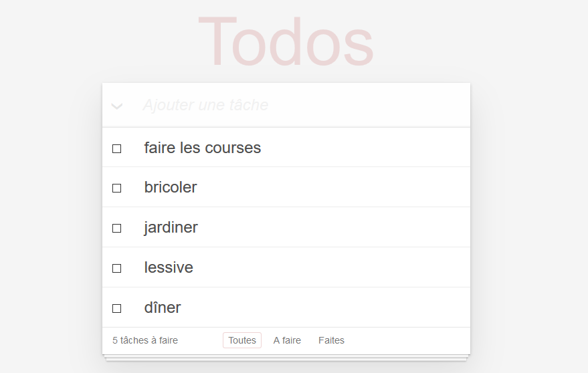Select the 'lessive' task text
The height and width of the screenshot is (373, 588).
[169, 267]
